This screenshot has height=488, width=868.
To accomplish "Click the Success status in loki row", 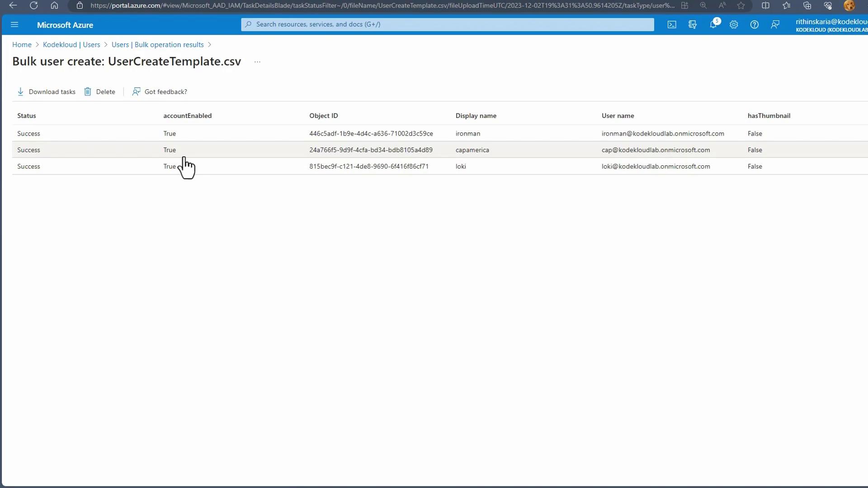I will pos(28,166).
